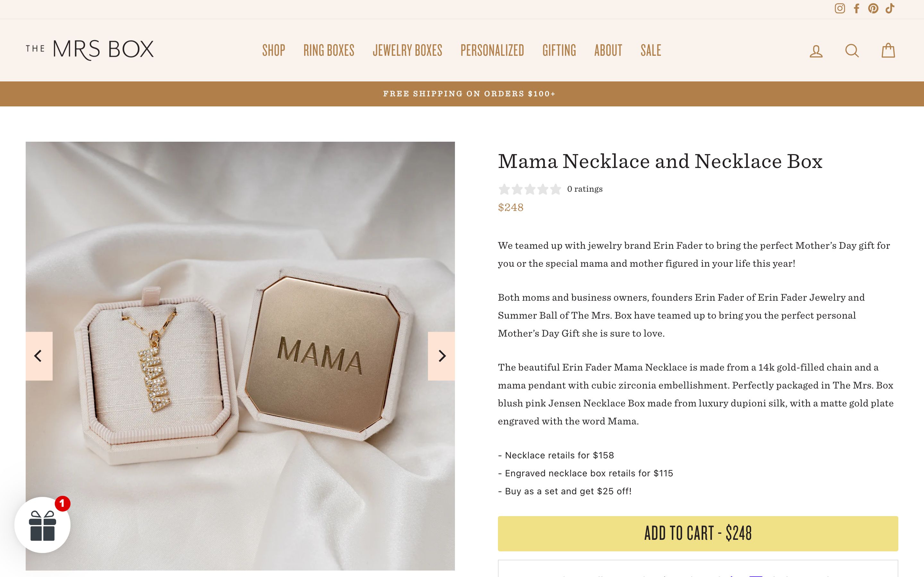Open the shopping cart bag icon
Viewport: 924px width, 577px height.
point(888,50)
